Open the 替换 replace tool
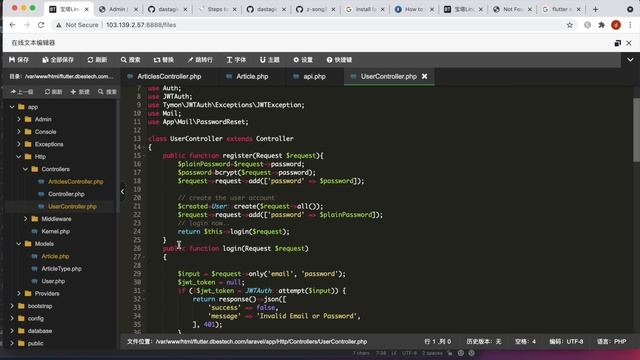This screenshot has width=640, height=360. click(x=164, y=60)
